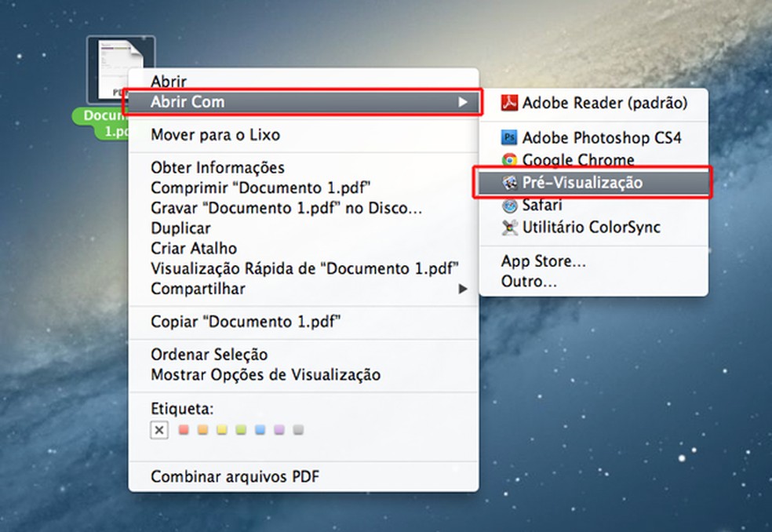Open the App Store from the submenu
772x532 pixels.
pyautogui.click(x=544, y=261)
